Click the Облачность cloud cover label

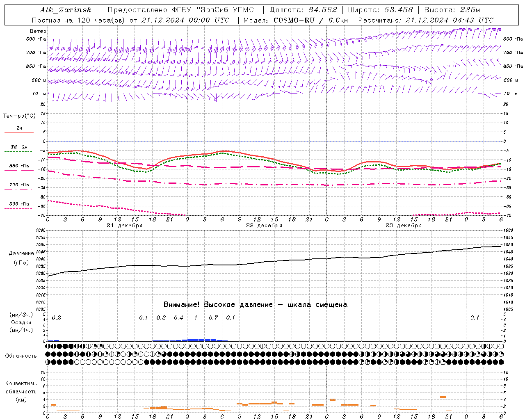coord(21,356)
